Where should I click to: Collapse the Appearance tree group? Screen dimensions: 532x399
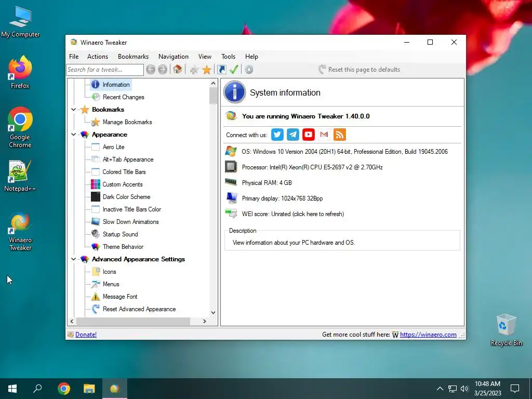(x=73, y=135)
